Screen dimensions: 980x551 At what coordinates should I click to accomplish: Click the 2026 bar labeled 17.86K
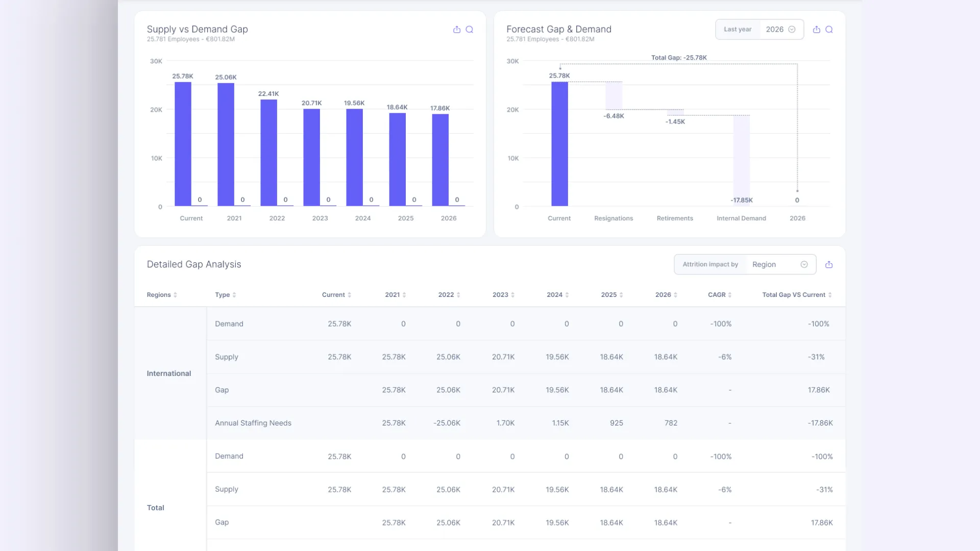click(x=440, y=160)
